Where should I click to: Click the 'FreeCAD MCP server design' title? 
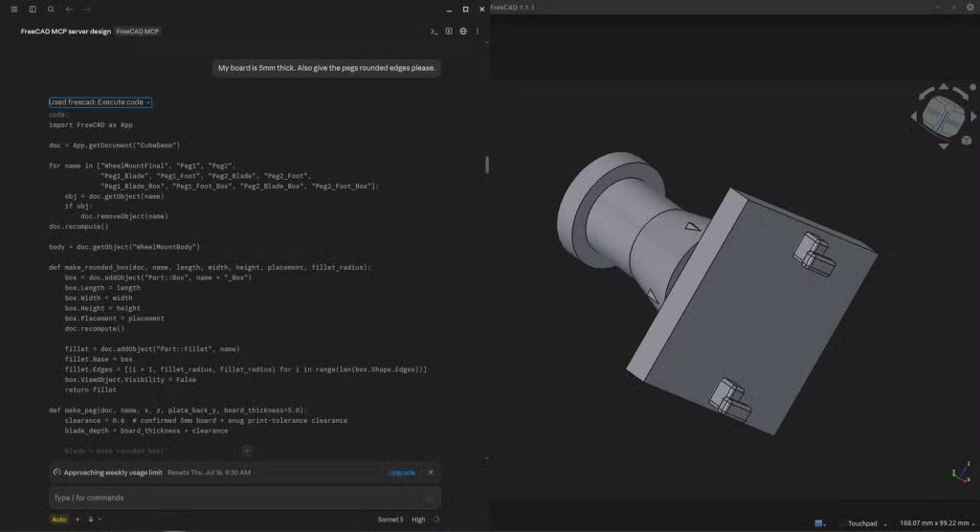click(x=66, y=32)
